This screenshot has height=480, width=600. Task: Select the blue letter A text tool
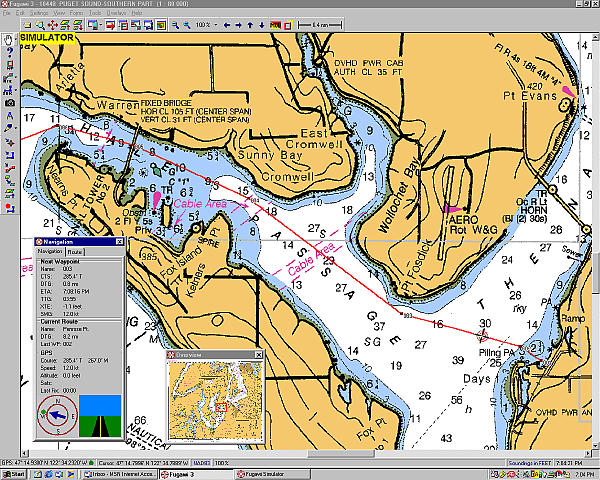[x=10, y=116]
